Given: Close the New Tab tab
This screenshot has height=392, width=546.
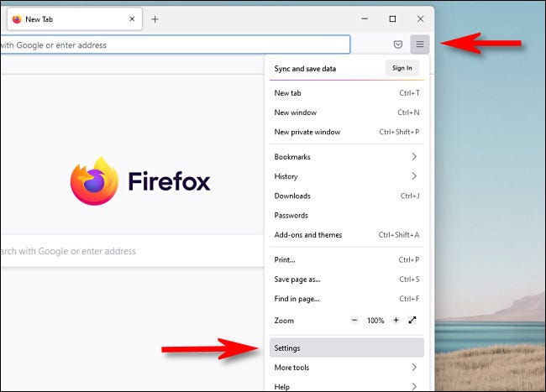Looking at the screenshot, I should coord(132,19).
